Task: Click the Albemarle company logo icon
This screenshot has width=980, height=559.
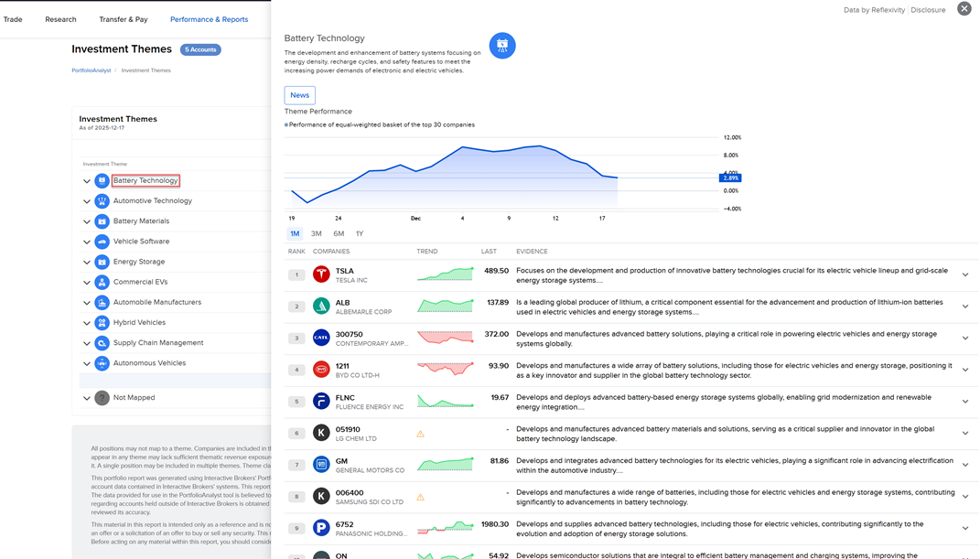Action: pyautogui.click(x=321, y=306)
